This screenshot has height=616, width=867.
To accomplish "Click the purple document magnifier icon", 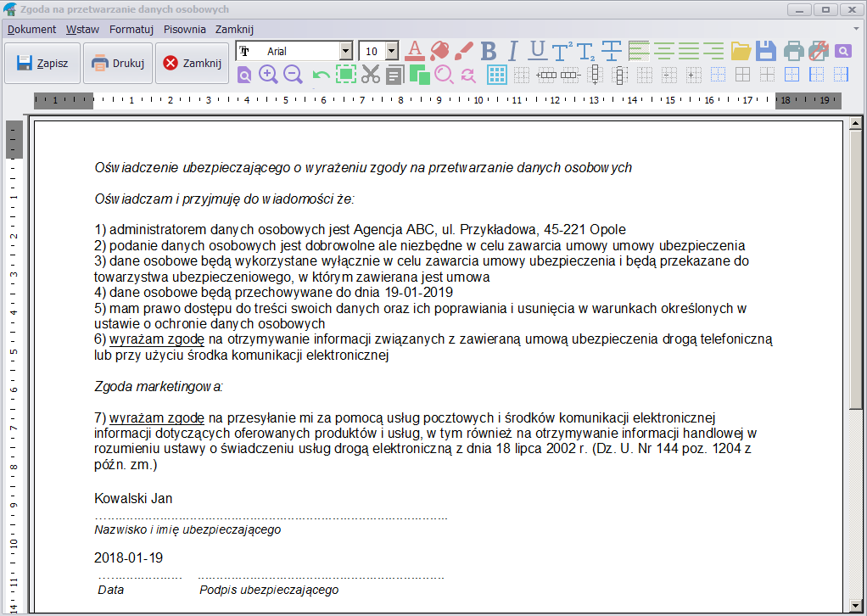I will (244, 74).
